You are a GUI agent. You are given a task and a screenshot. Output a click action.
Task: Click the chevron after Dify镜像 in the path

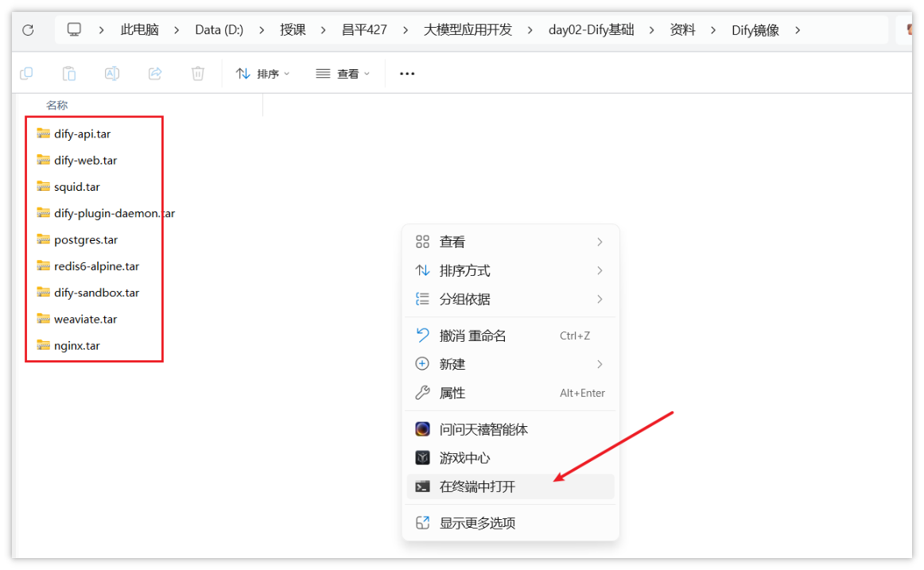[798, 30]
